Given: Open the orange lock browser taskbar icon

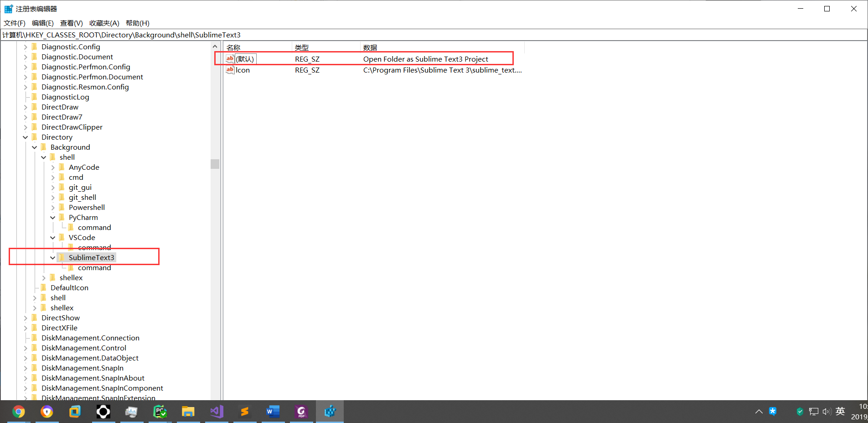Looking at the screenshot, I should click(x=46, y=412).
